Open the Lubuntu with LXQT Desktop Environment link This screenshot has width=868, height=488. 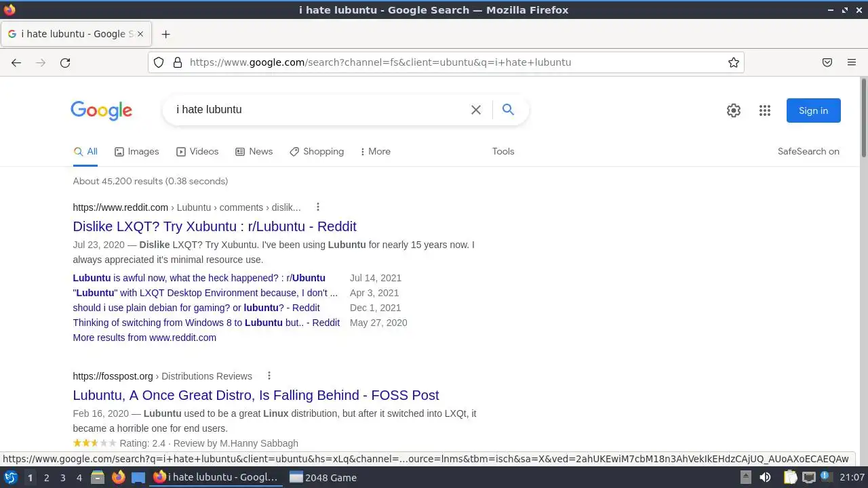(x=205, y=293)
